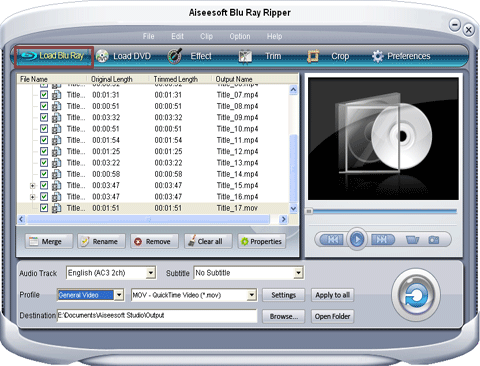Uncheck the title with output Title_07.mp4
The height and width of the screenshot is (366, 480).
click(x=44, y=95)
